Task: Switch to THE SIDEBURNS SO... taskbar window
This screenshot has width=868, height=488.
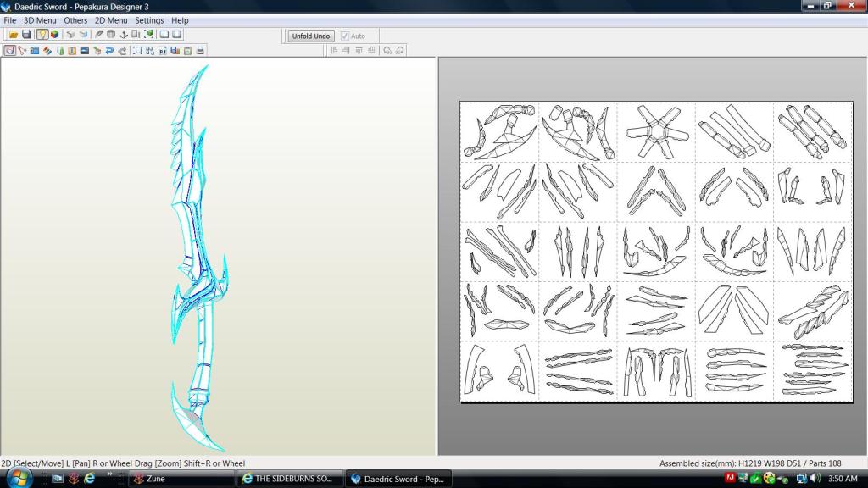Action: (x=290, y=479)
